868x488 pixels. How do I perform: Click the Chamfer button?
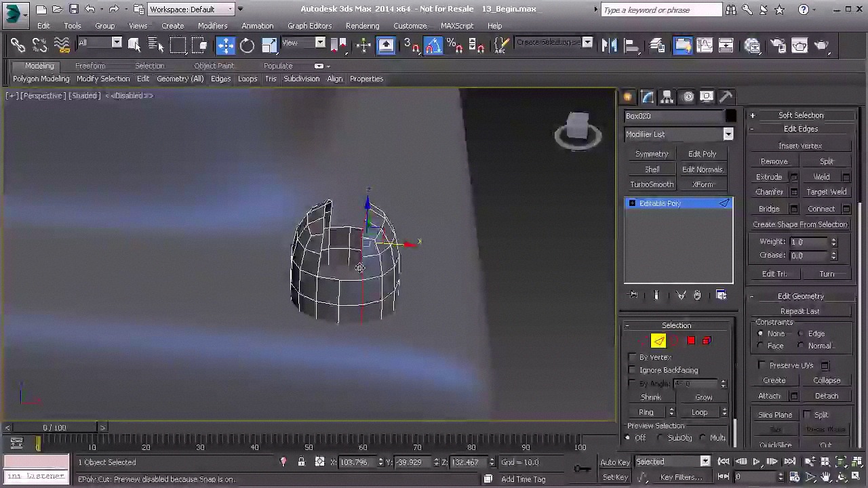(769, 192)
